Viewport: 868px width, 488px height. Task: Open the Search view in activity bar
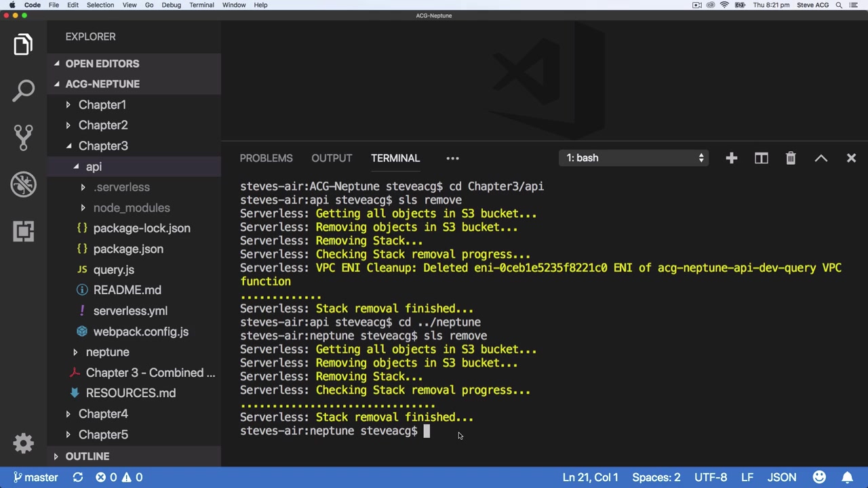point(23,91)
